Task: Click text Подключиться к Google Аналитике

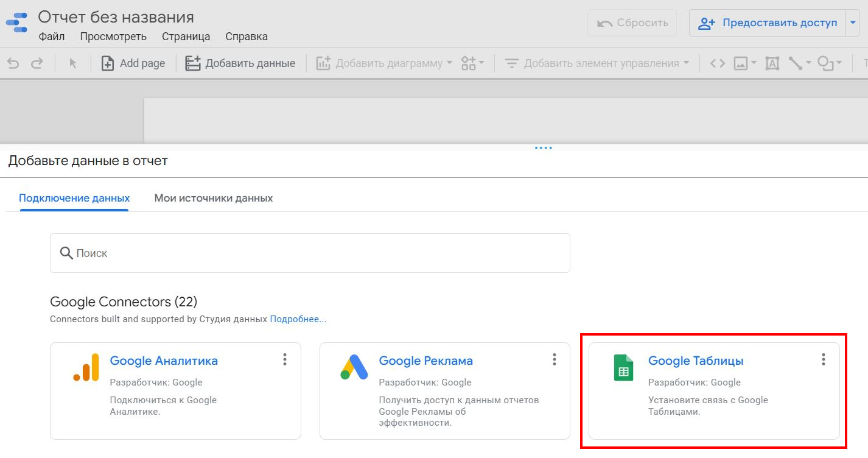Action: (x=163, y=406)
